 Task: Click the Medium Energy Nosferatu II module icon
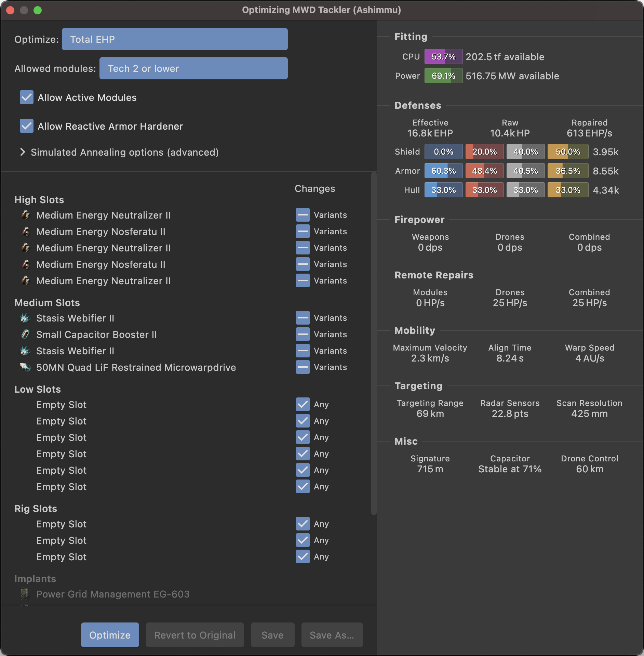coord(26,232)
